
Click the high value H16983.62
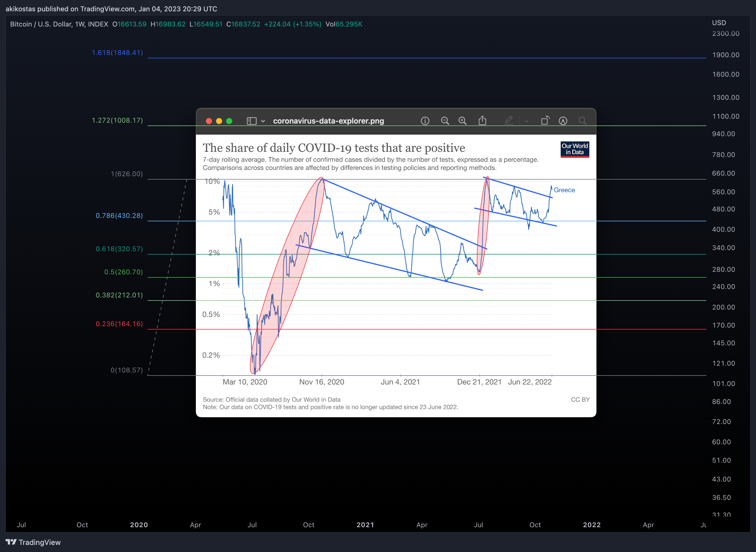(x=168, y=24)
